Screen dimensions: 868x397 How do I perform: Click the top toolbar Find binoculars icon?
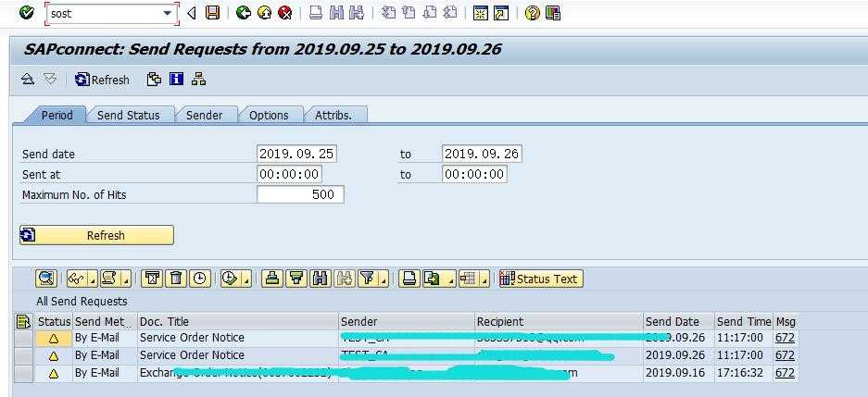pyautogui.click(x=336, y=13)
